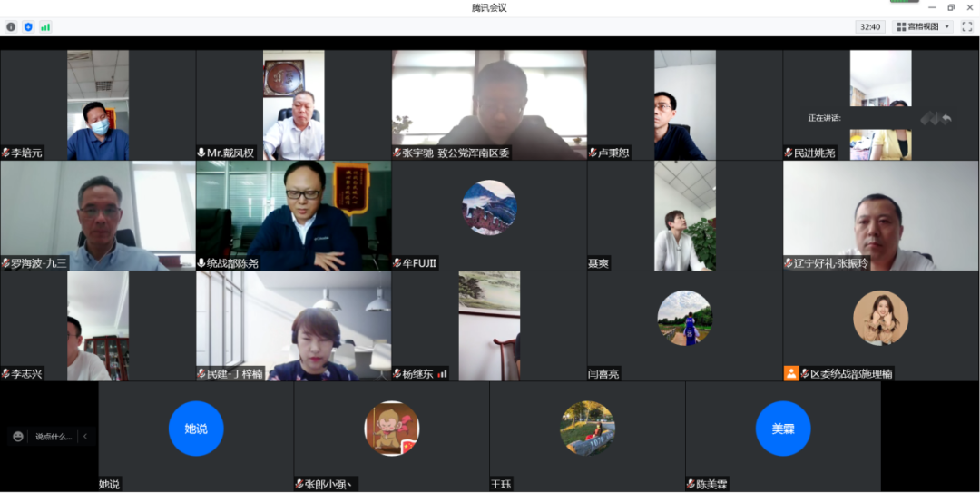This screenshot has width=980, height=493.
Task: Click the 说点什么 chat input field
Action: [54, 437]
